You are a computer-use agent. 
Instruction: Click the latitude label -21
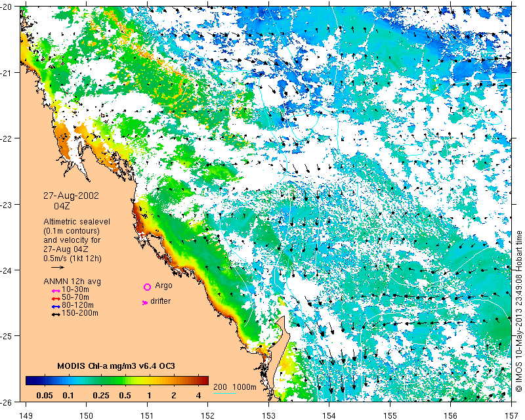coord(7,73)
